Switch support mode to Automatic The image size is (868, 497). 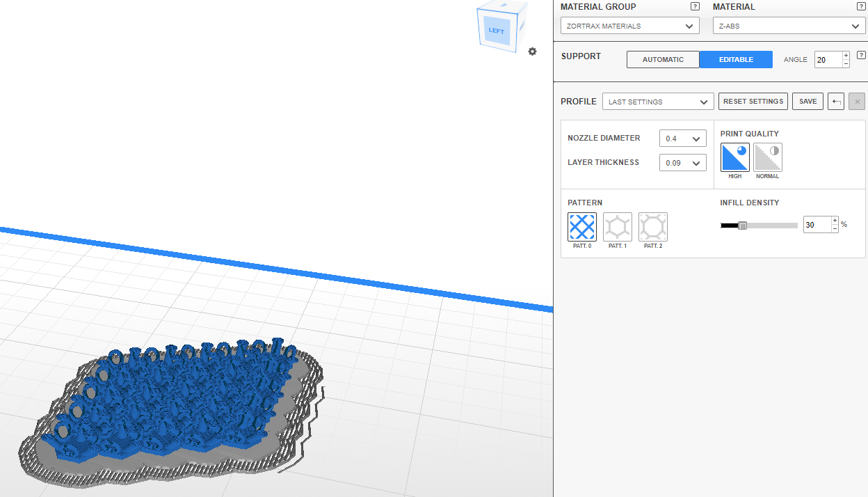(x=663, y=60)
